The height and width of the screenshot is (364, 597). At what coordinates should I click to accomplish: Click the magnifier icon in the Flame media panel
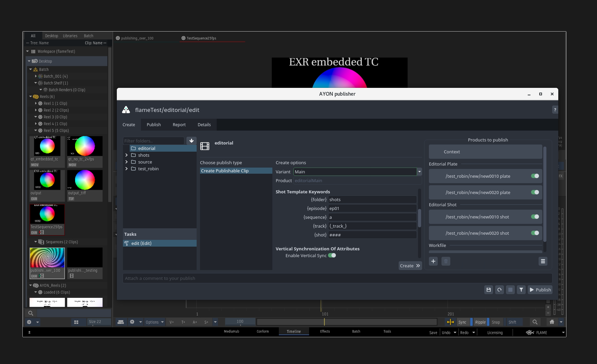(31, 313)
